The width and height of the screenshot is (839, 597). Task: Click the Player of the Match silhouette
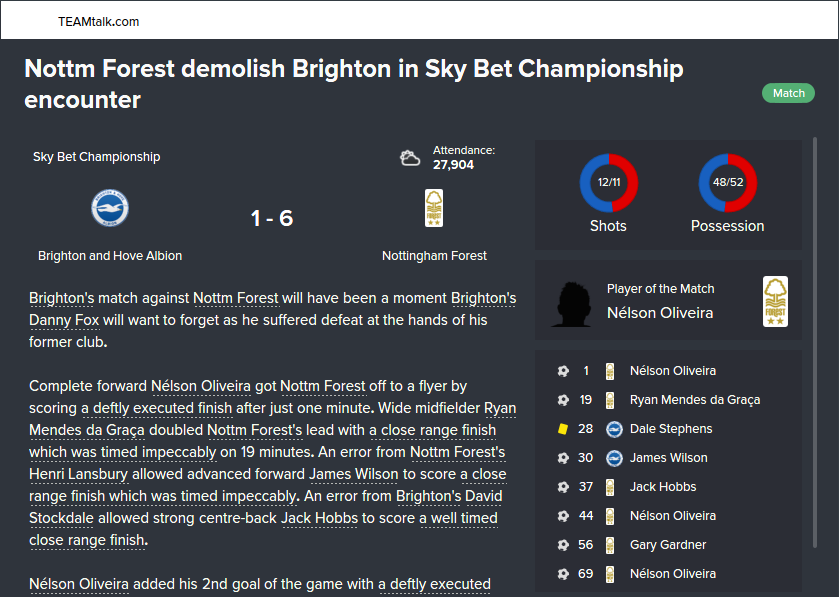pyautogui.click(x=572, y=303)
